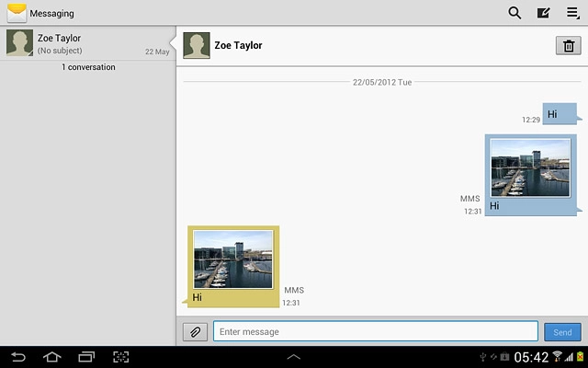Tap Zoe Taylor's avatar in conversation header

point(196,45)
